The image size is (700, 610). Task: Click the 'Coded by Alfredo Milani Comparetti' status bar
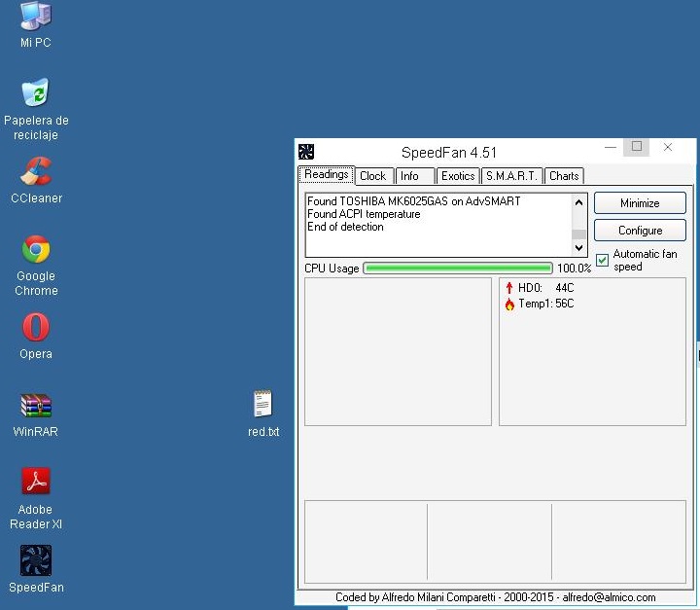click(x=495, y=597)
